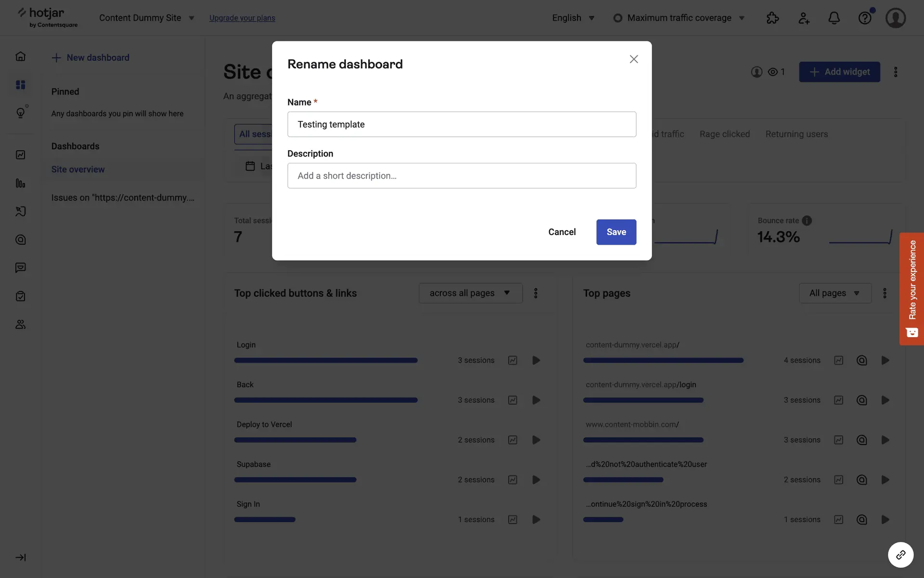Play recordings for Login clicks
This screenshot has height=578, width=924.
(x=536, y=360)
